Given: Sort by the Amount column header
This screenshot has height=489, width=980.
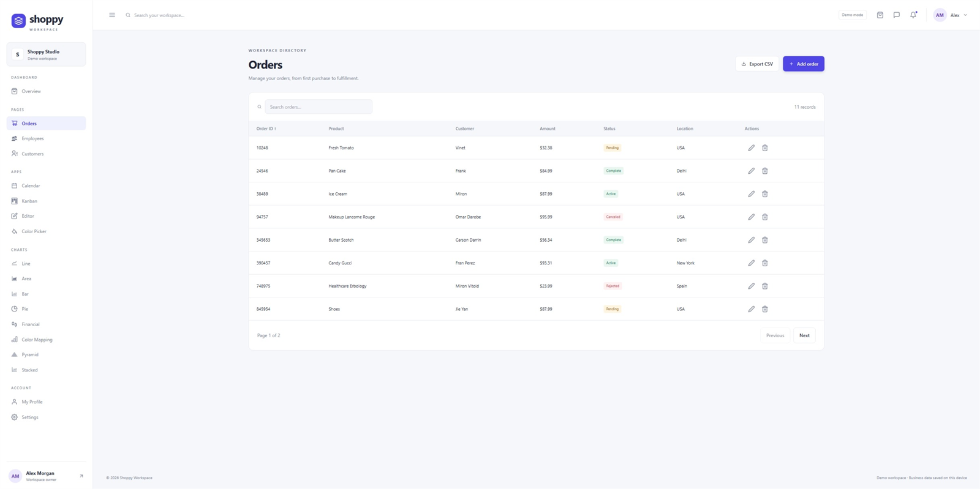Looking at the screenshot, I should point(547,129).
